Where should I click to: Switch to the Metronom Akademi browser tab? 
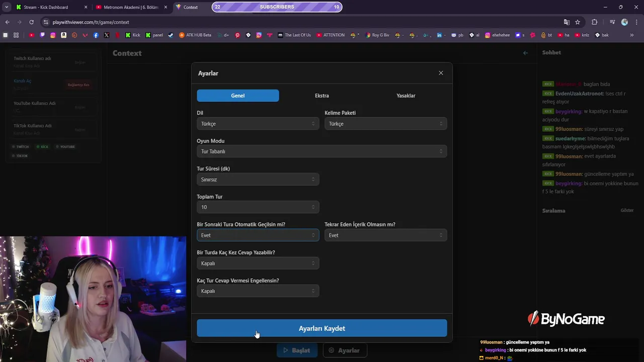click(x=131, y=7)
